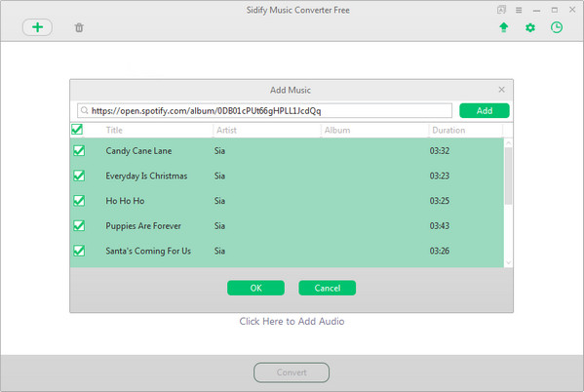Open the conversion history clock icon
The image size is (584, 392).
[557, 27]
